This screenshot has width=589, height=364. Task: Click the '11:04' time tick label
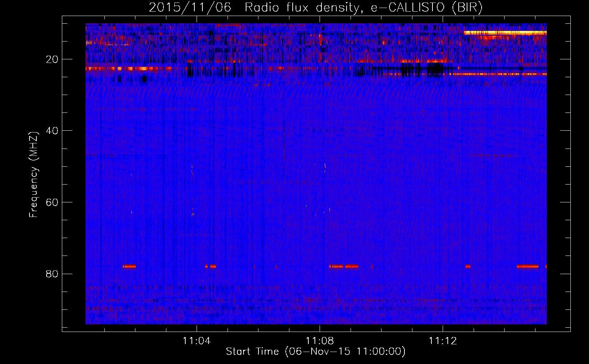(x=197, y=341)
